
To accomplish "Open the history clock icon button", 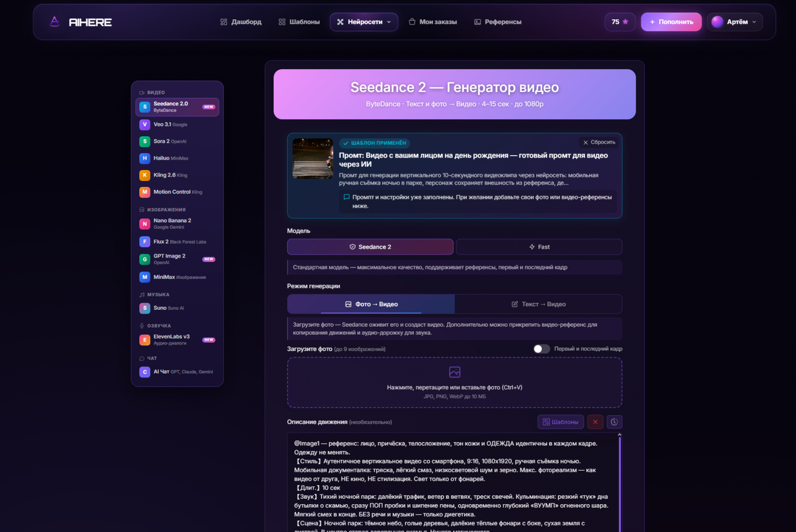I will (x=614, y=422).
